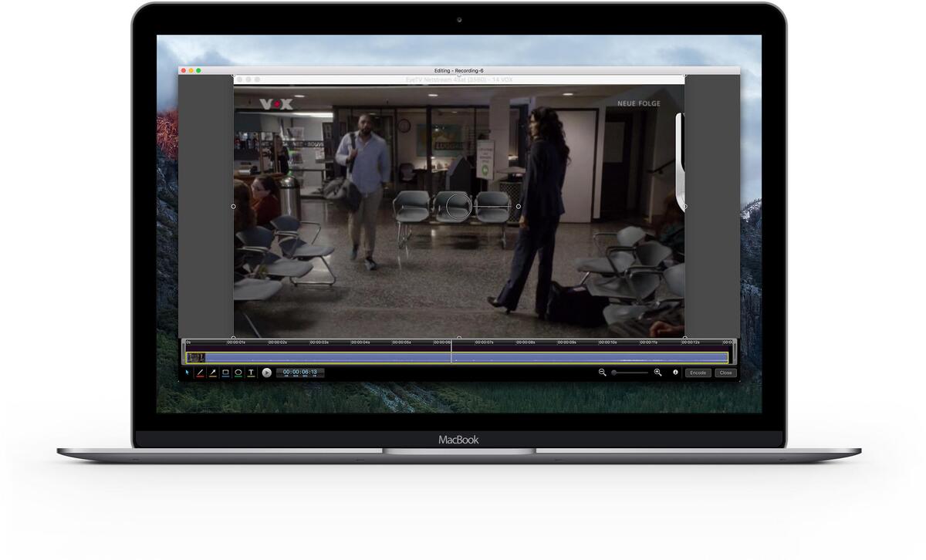926x560 pixels.
Task: Click the timeline zoom slider handle
Action: click(x=613, y=373)
